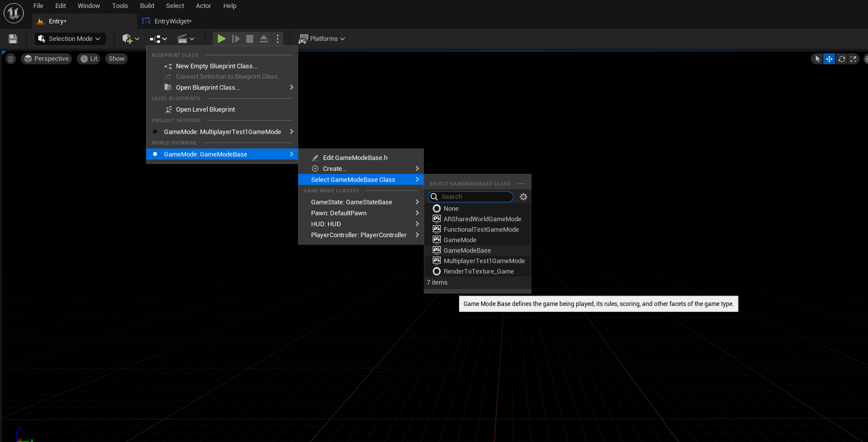Click the Save current level icon
The height and width of the screenshot is (442, 868).
click(x=13, y=39)
